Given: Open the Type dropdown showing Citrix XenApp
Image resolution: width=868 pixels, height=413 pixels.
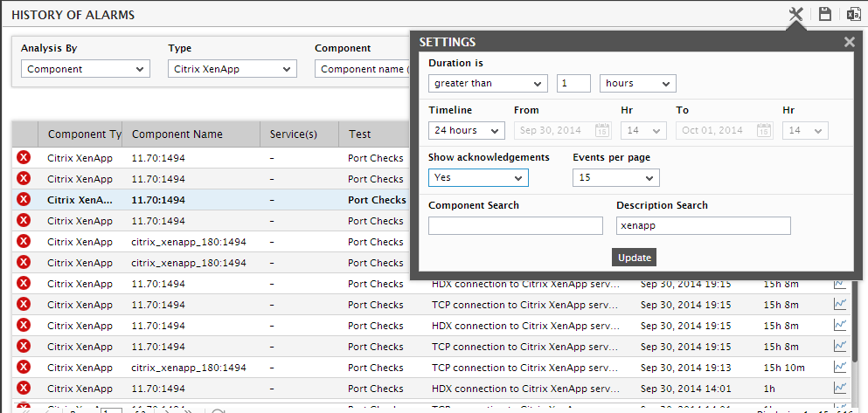Looking at the screenshot, I should point(233,69).
